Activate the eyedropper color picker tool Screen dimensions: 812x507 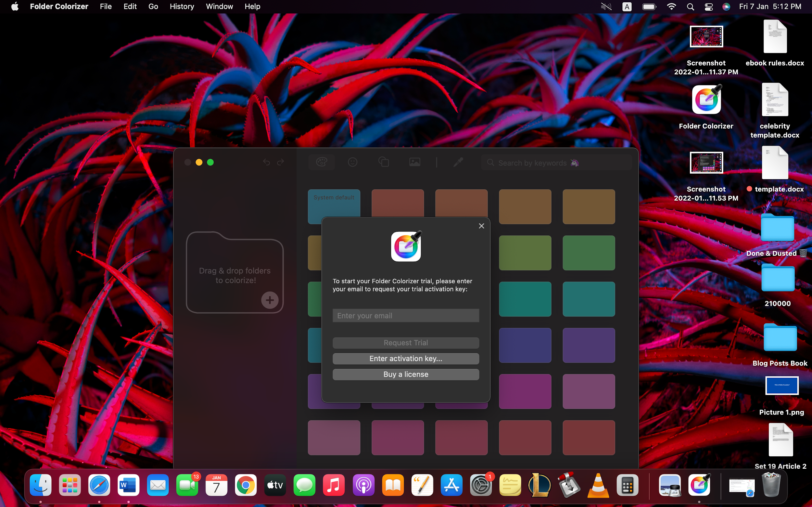point(458,162)
